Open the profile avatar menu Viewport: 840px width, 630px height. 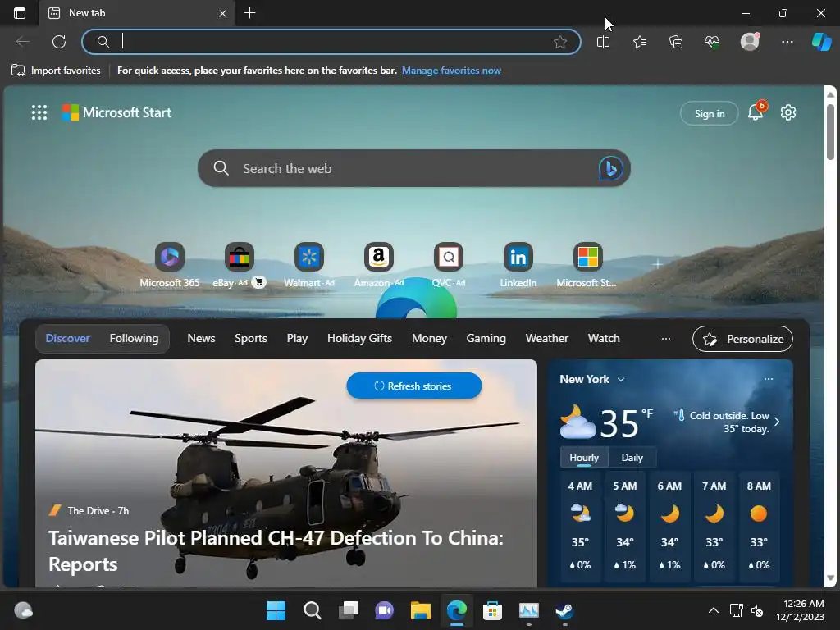coord(750,41)
